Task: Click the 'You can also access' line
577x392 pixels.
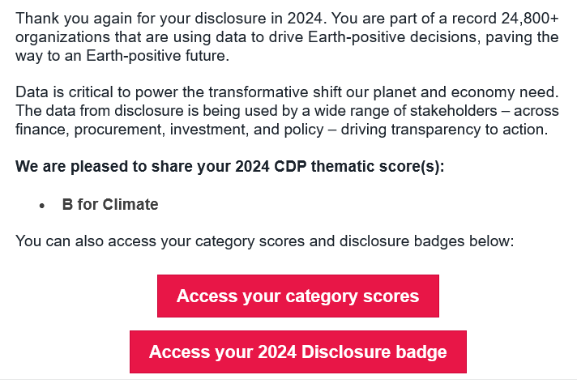Action: pos(264,241)
